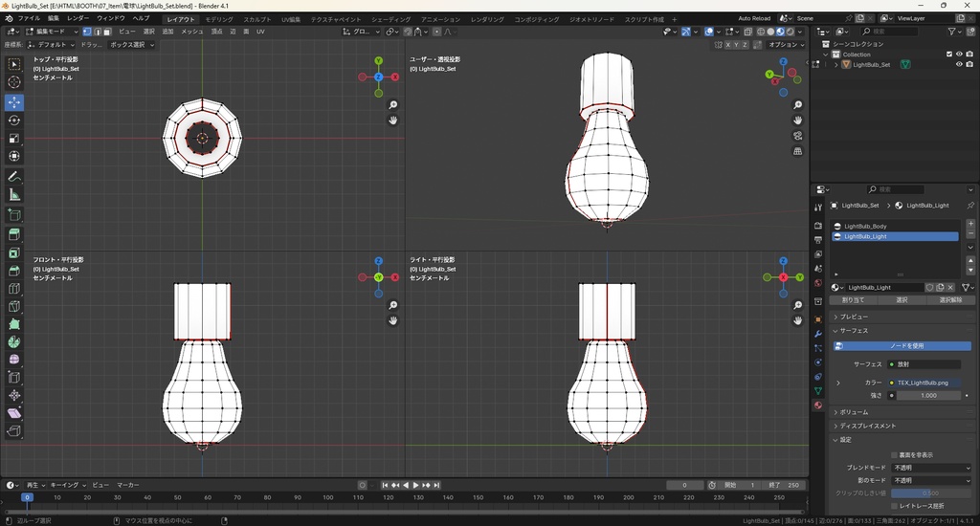Enable the raytrace refraction checkbox
Viewport: 980px width, 526px height.
click(x=894, y=506)
